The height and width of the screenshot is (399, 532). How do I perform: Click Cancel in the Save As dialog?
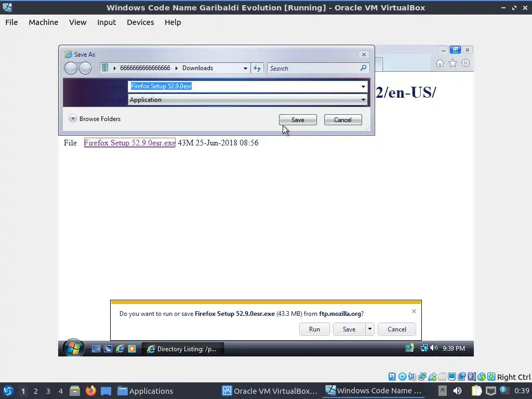point(343,120)
